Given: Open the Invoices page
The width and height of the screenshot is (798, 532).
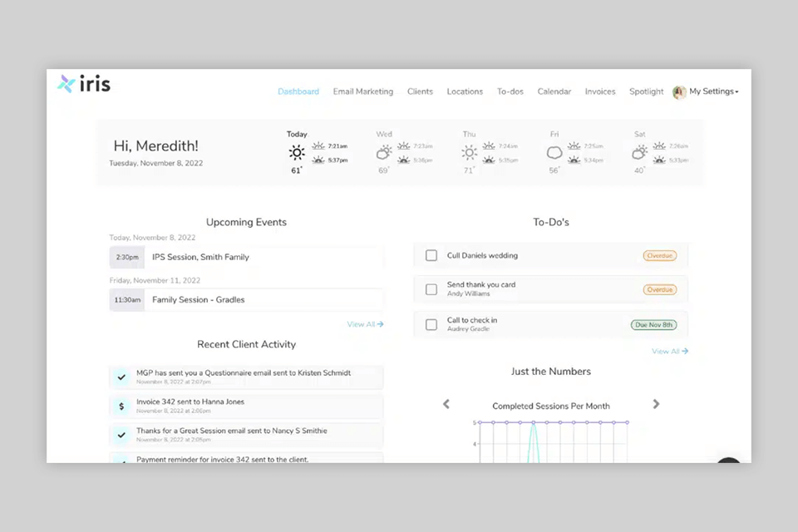Looking at the screenshot, I should (600, 91).
